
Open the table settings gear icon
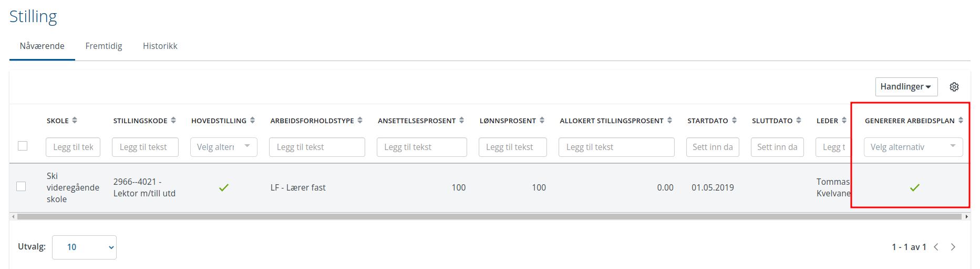pos(954,87)
